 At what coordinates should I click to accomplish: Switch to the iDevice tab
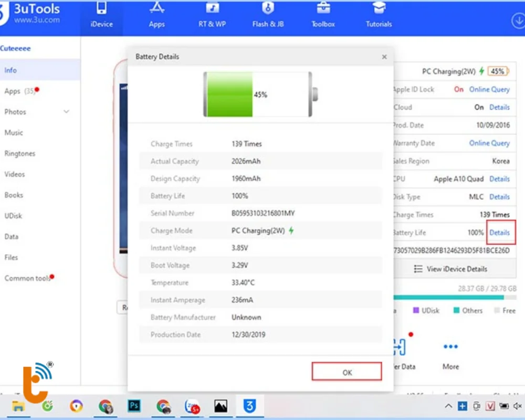point(101,16)
